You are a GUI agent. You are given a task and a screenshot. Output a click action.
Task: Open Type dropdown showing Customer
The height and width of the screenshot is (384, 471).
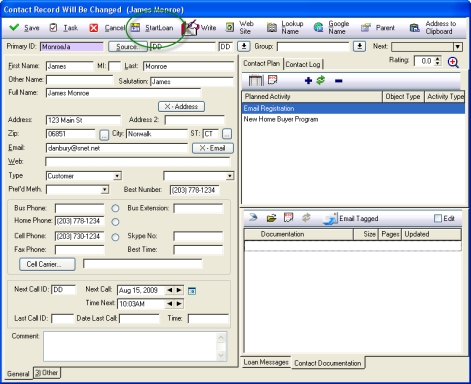click(x=117, y=176)
